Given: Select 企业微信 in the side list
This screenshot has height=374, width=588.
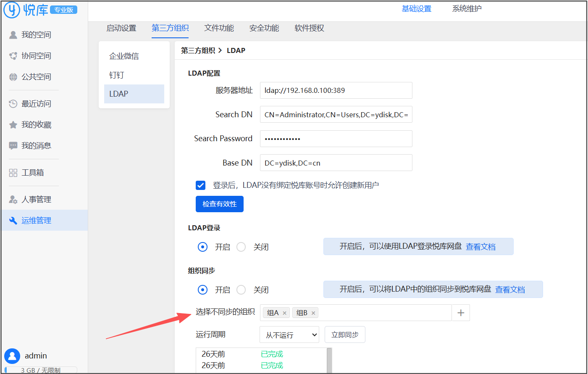Looking at the screenshot, I should point(134,56).
